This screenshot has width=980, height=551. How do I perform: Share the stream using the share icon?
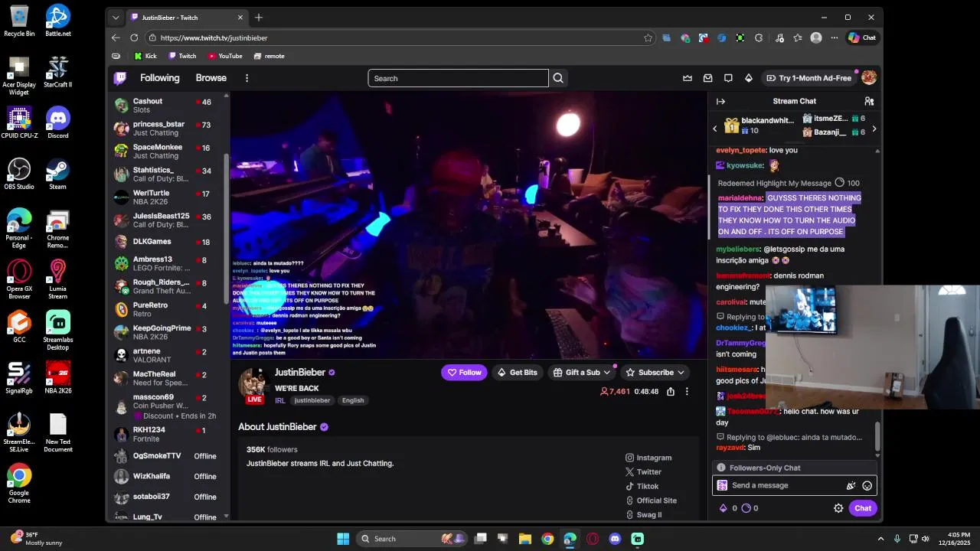pyautogui.click(x=671, y=391)
